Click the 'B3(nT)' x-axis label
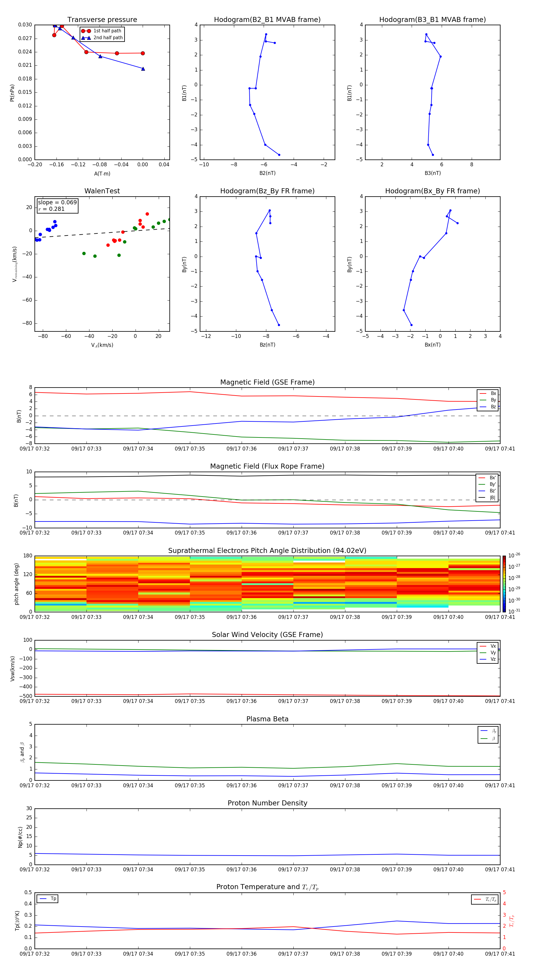 point(432,173)
